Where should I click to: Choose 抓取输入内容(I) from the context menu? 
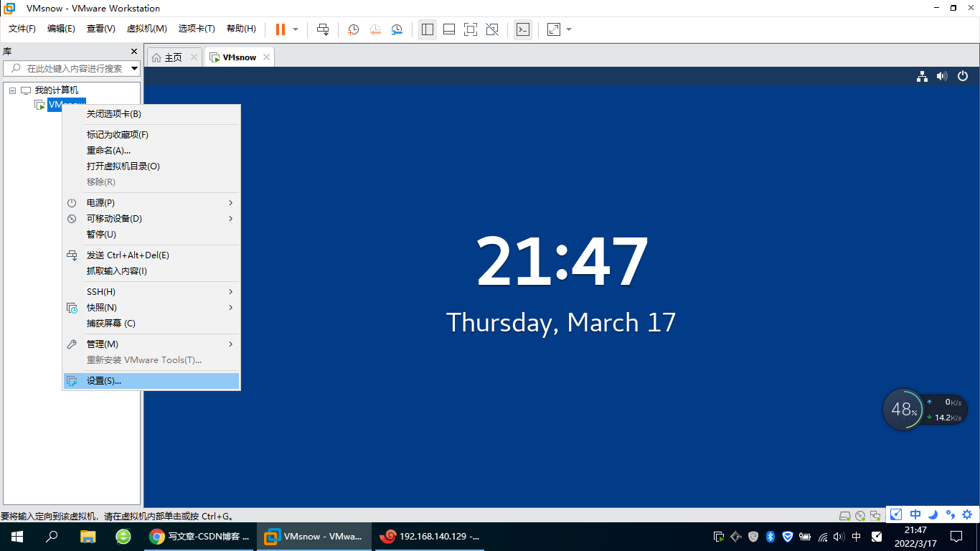click(151, 271)
